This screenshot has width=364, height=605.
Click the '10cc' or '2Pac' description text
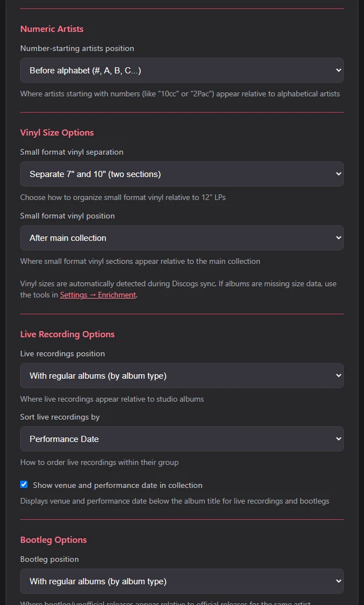pyautogui.click(x=180, y=94)
